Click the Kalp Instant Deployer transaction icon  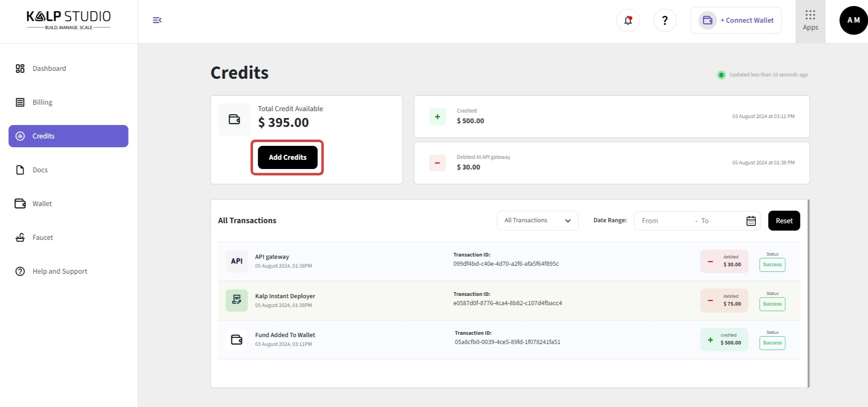(236, 300)
